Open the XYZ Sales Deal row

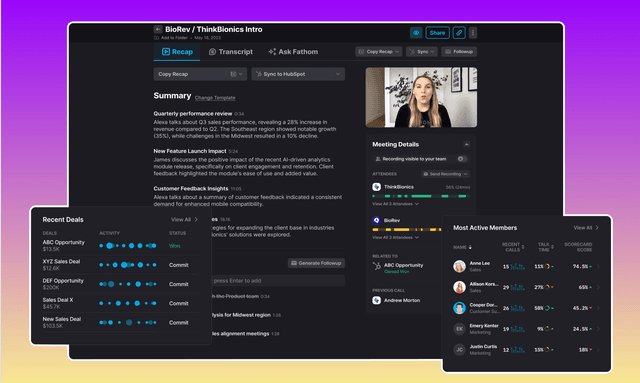[x=120, y=265]
